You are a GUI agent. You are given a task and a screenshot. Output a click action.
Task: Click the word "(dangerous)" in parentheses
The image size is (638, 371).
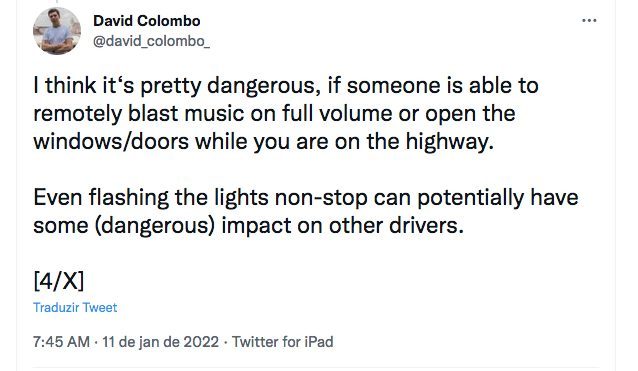coord(155,226)
